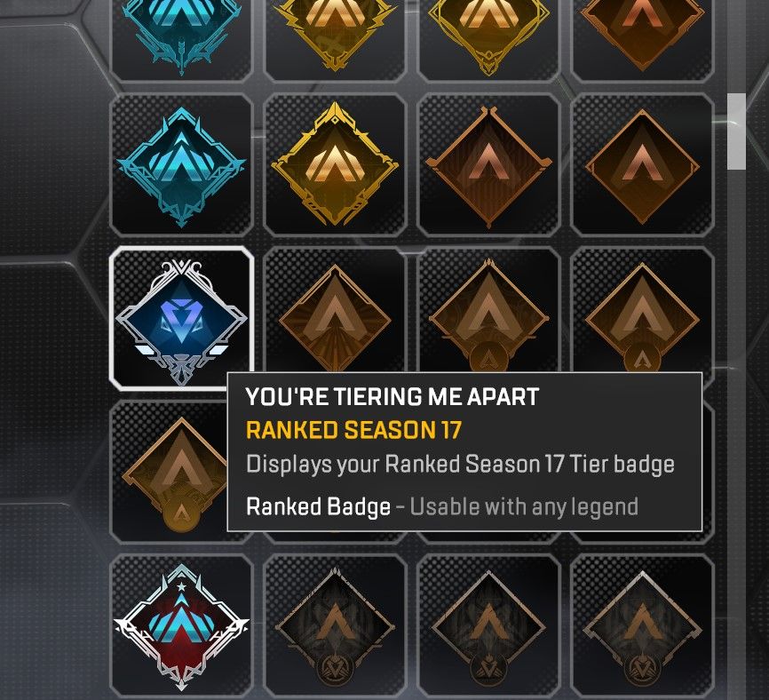Pick the bronze medallion badge at the far end of the selected badge's row
Viewport: 769px width, 700px height.
[643, 310]
